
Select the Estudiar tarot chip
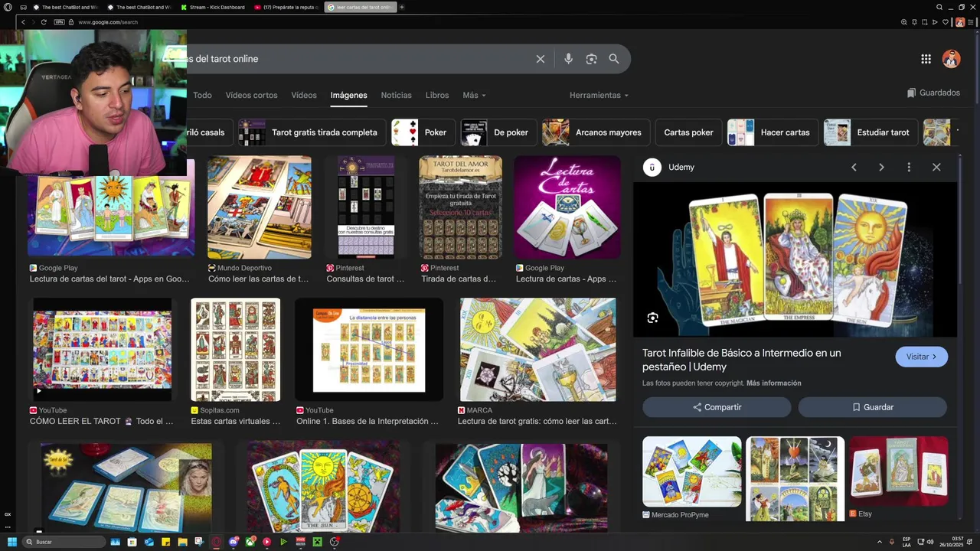tap(870, 132)
